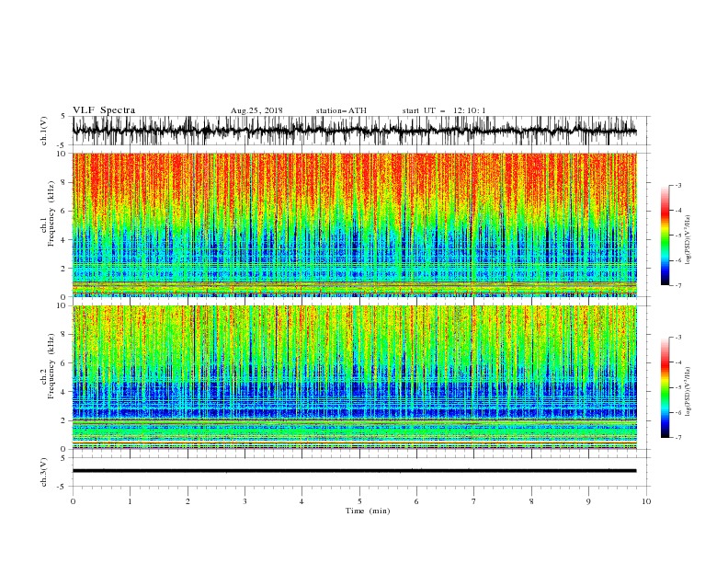Viewport: 728px width, 563px height.
Task: Click the "start UT = 12:10:1" text
Action: click(444, 110)
